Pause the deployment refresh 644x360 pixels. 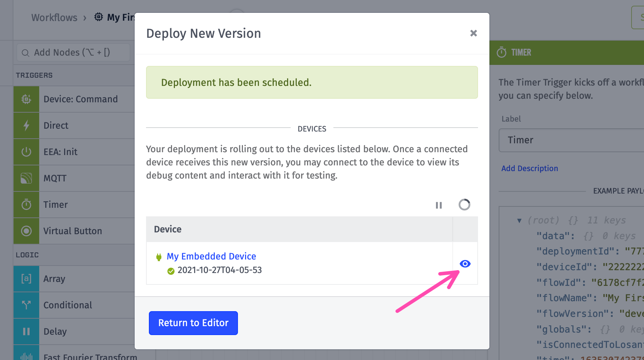(x=439, y=205)
